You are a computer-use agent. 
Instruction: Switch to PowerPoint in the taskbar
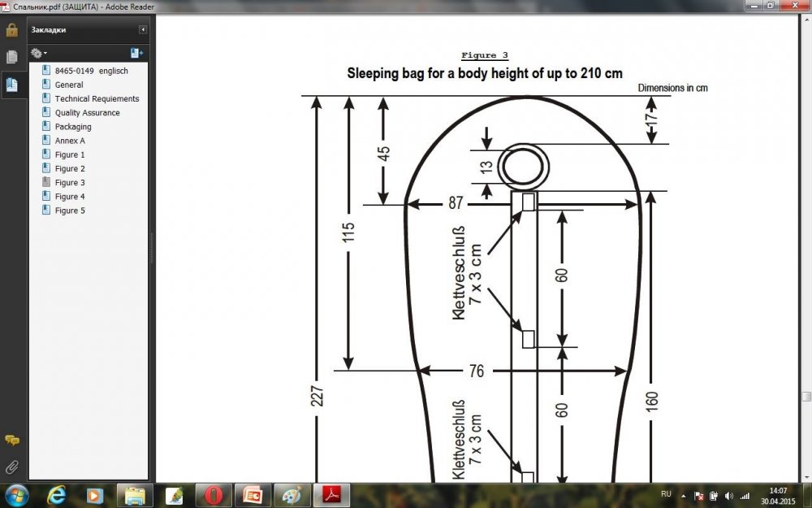pyautogui.click(x=252, y=494)
